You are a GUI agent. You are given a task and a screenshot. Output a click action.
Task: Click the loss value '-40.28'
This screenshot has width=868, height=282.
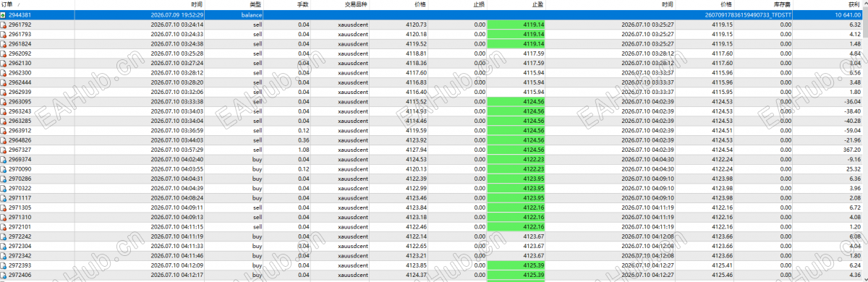(x=851, y=121)
